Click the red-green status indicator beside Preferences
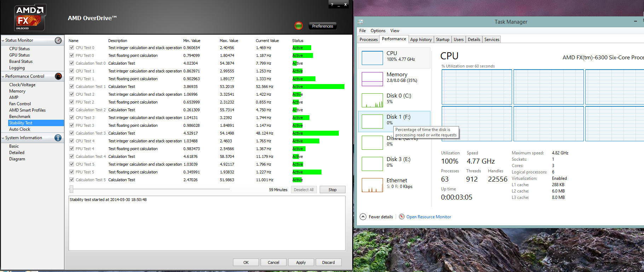644x272 pixels. 299,25
